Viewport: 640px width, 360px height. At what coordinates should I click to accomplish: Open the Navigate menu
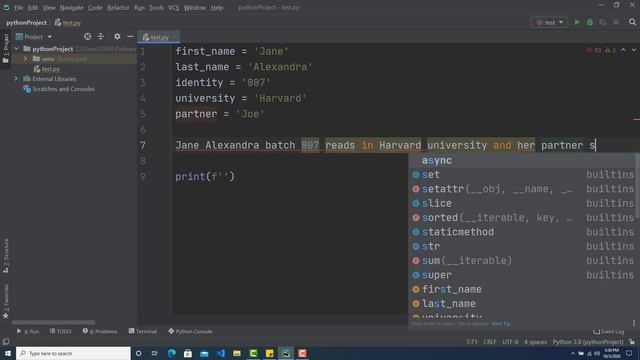click(71, 7)
